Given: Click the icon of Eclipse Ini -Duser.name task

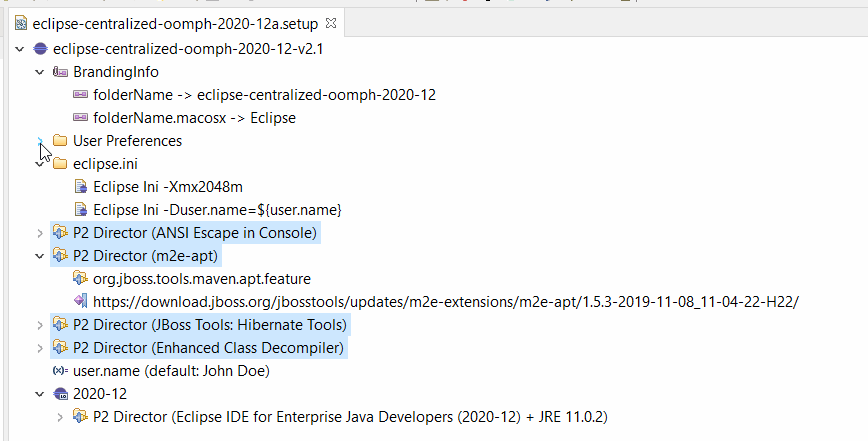Looking at the screenshot, I should click(81, 210).
